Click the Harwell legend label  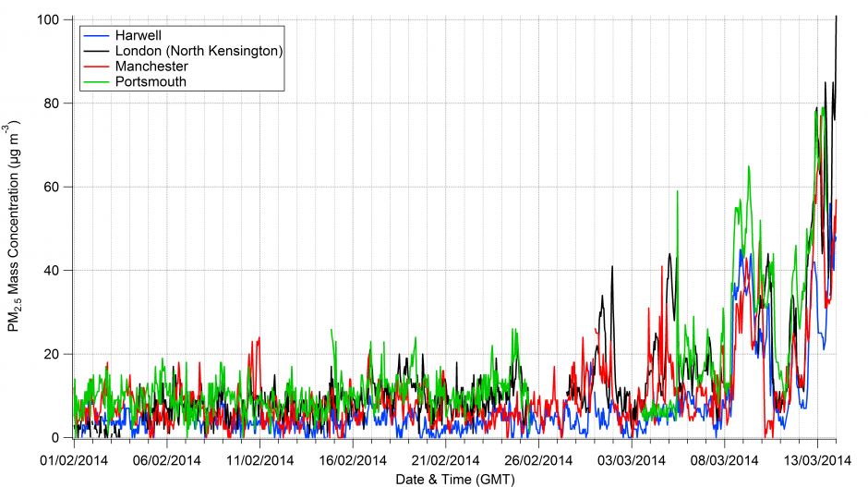[139, 35]
